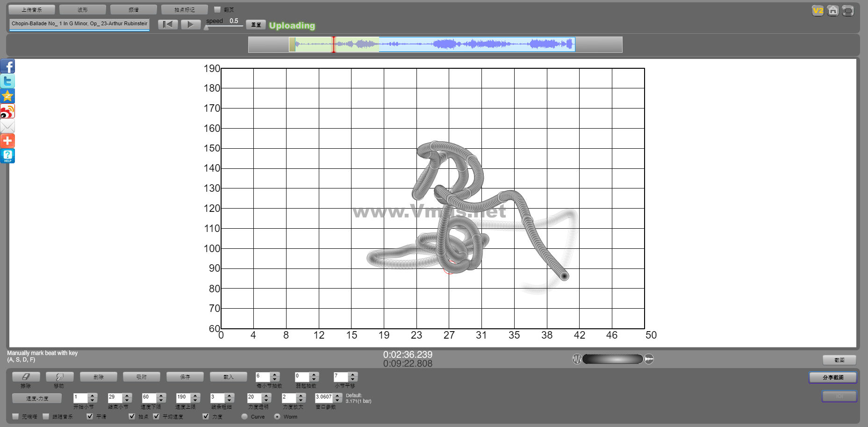This screenshot has height=427, width=868.
Task: Click the rewind-to-start playback button
Action: (x=168, y=24)
